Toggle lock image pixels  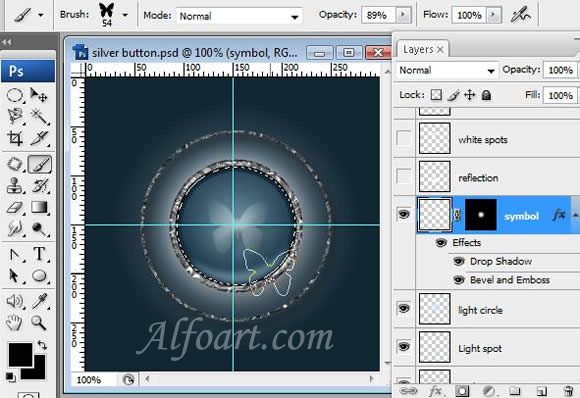[x=453, y=95]
